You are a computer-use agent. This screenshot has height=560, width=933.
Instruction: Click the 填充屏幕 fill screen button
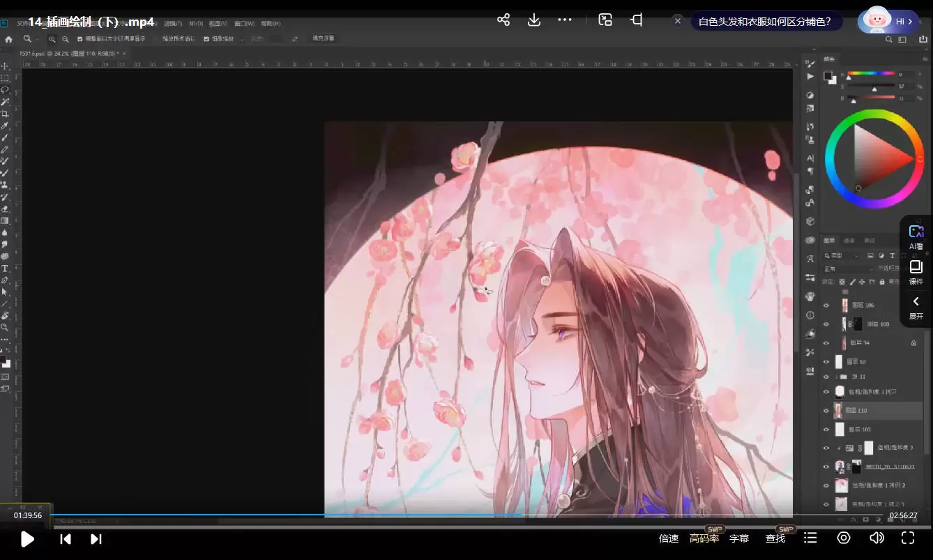point(323,38)
